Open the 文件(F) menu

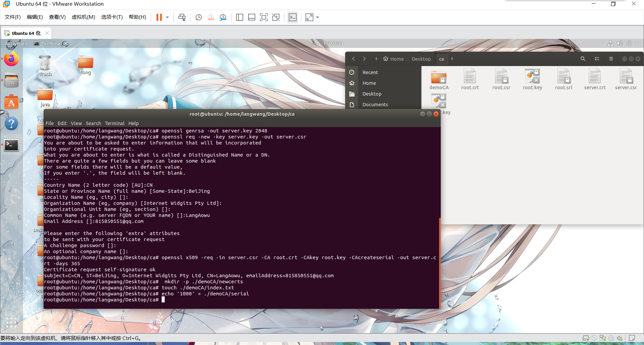(13, 17)
